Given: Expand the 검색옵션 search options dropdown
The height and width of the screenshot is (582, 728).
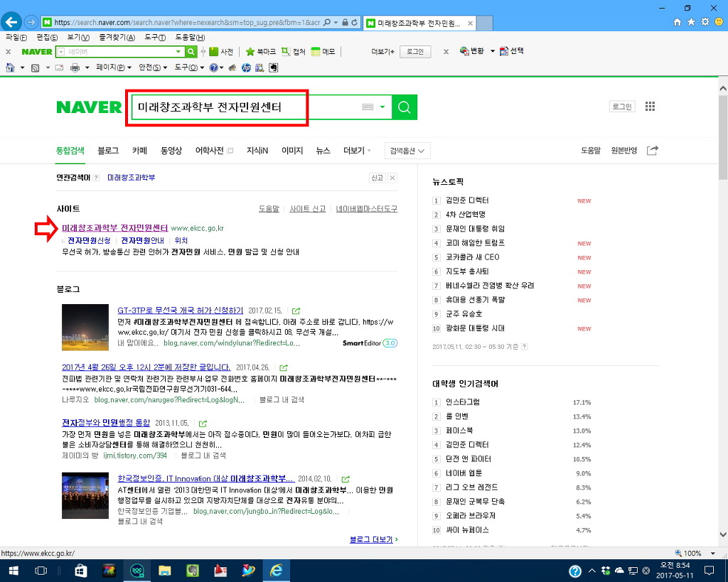Looking at the screenshot, I should tap(407, 151).
